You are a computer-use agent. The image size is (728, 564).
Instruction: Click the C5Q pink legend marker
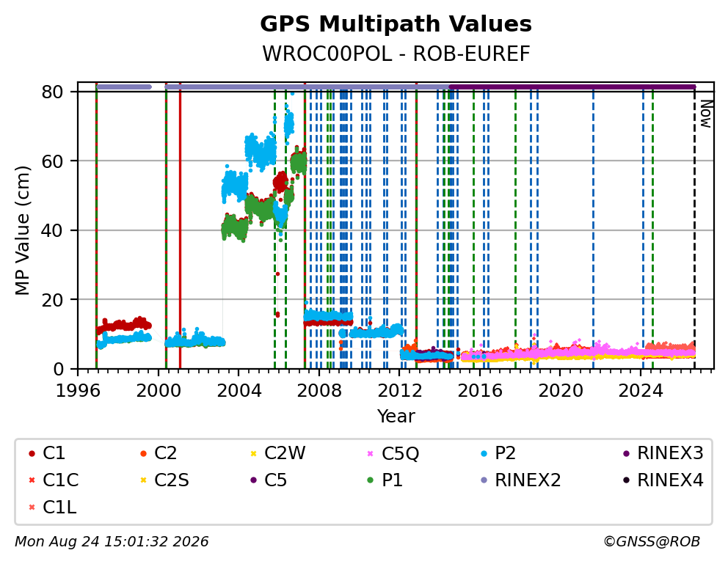[x=370, y=453]
